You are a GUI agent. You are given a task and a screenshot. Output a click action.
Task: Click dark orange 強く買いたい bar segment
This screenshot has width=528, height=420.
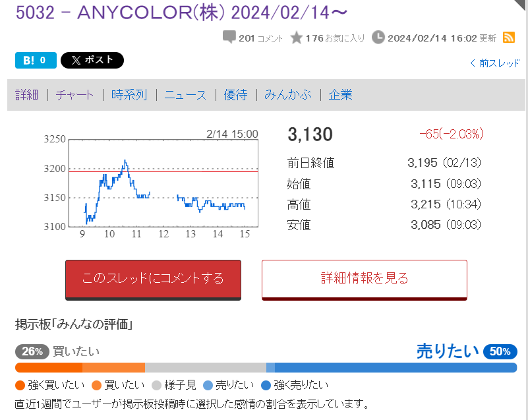coord(49,367)
